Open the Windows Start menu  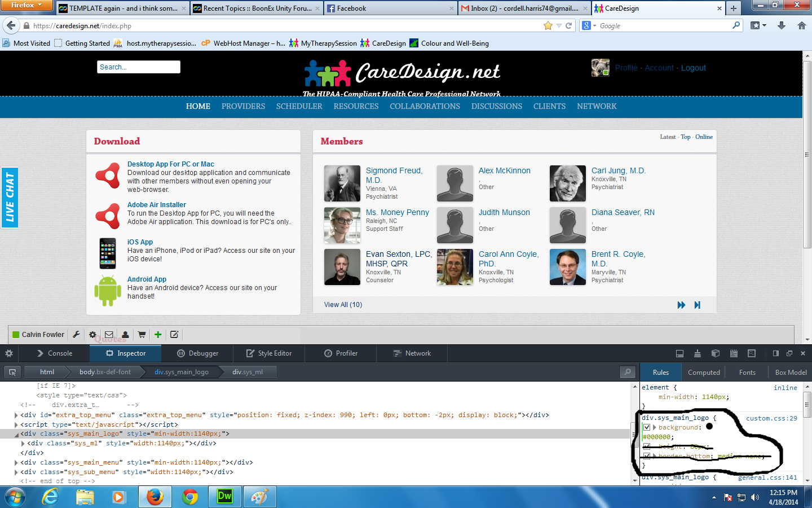click(x=15, y=497)
